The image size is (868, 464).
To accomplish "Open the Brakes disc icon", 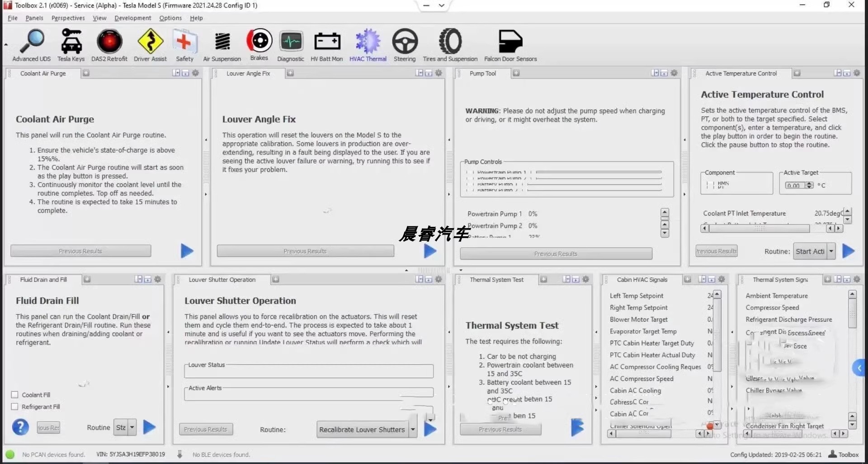I will click(259, 44).
